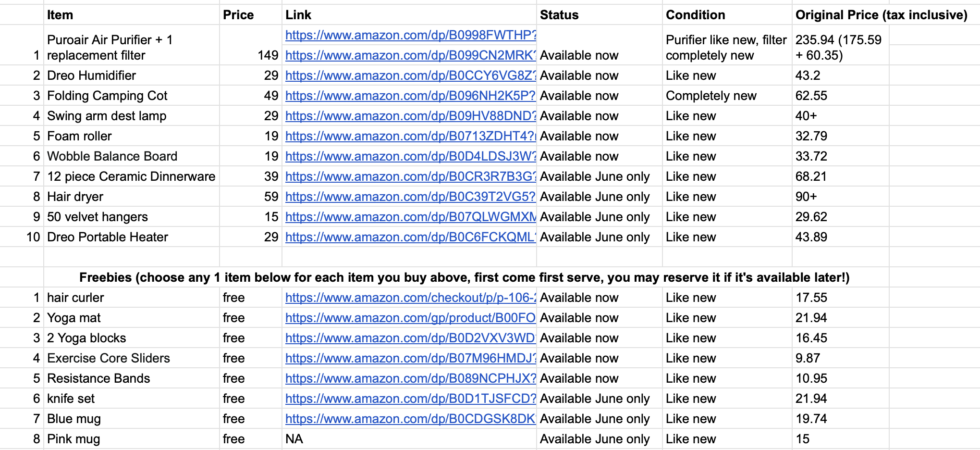
Task: Open the knife set Amazon link
Action: pos(410,399)
